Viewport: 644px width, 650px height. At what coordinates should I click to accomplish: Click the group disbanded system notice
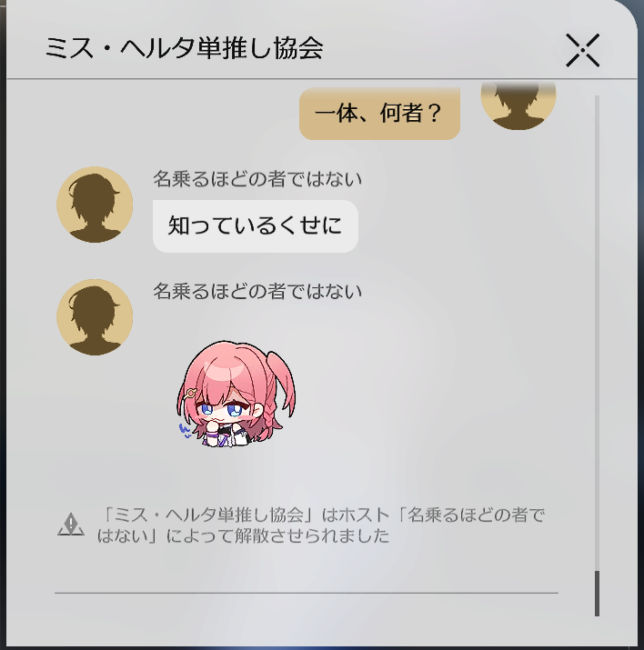click(x=320, y=525)
